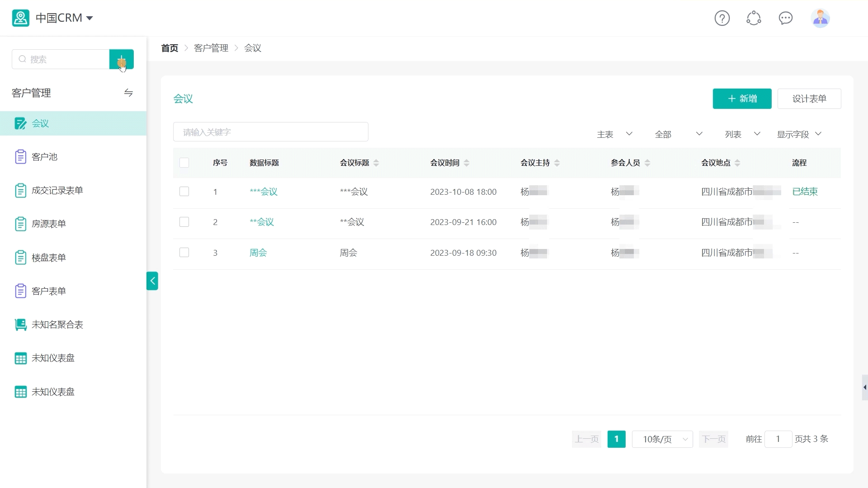Screen dimensions: 868x488
Task: Sort by 会议地点 column arrows
Action: click(737, 163)
